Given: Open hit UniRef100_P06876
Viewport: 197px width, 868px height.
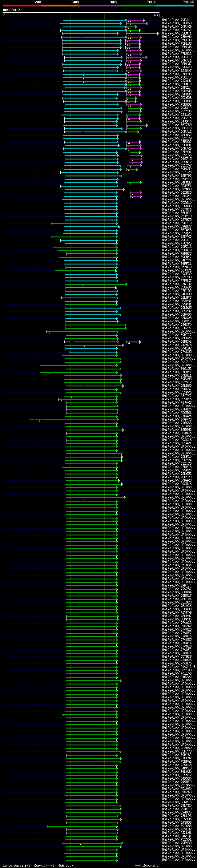Looking at the screenshot, I should coord(177,664).
